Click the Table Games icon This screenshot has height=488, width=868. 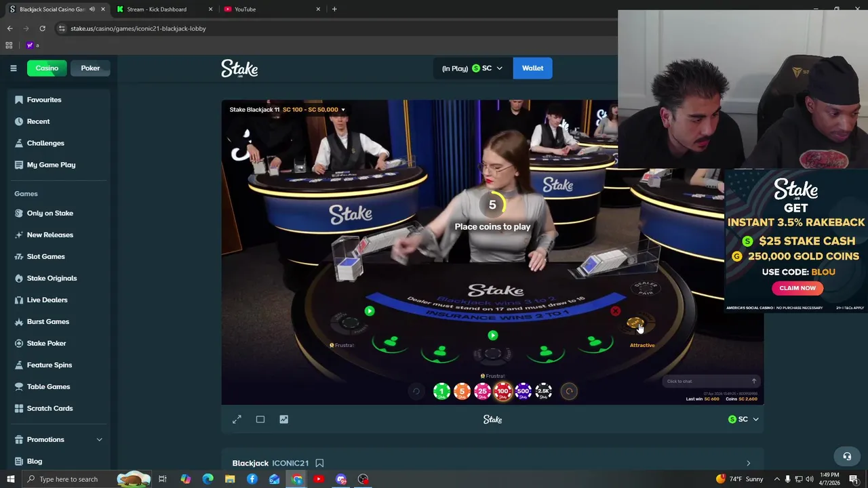click(x=19, y=386)
